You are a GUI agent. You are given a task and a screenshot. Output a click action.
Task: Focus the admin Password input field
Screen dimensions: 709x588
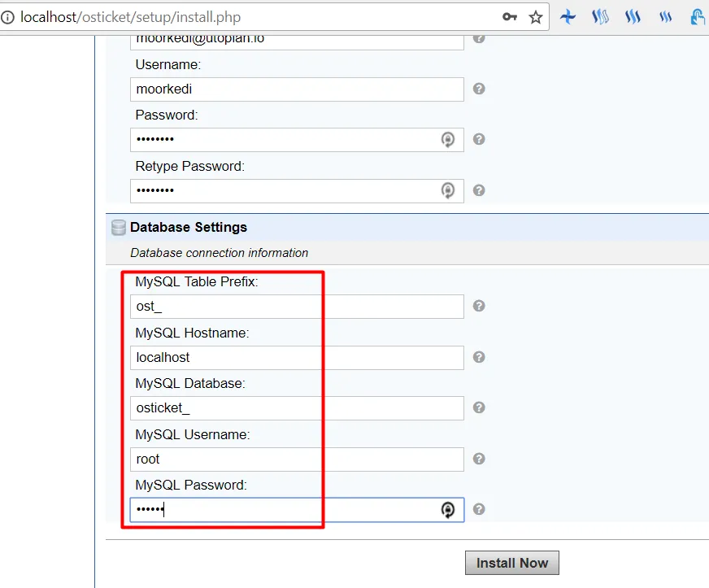coord(297,140)
